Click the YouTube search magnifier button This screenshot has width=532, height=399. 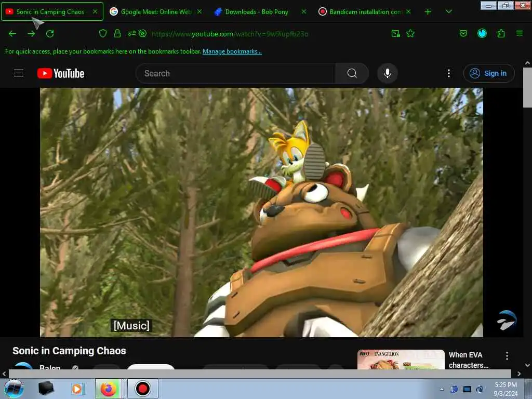[352, 73]
